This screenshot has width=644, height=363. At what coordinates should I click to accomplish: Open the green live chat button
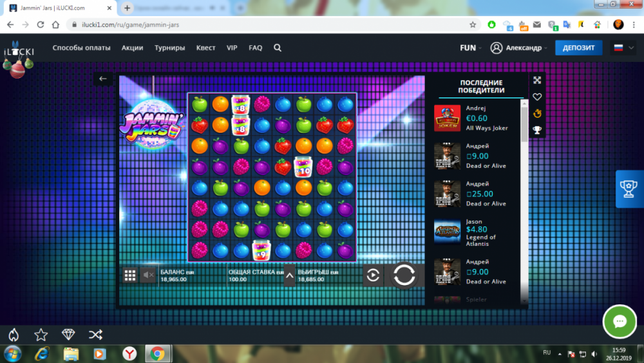620,321
